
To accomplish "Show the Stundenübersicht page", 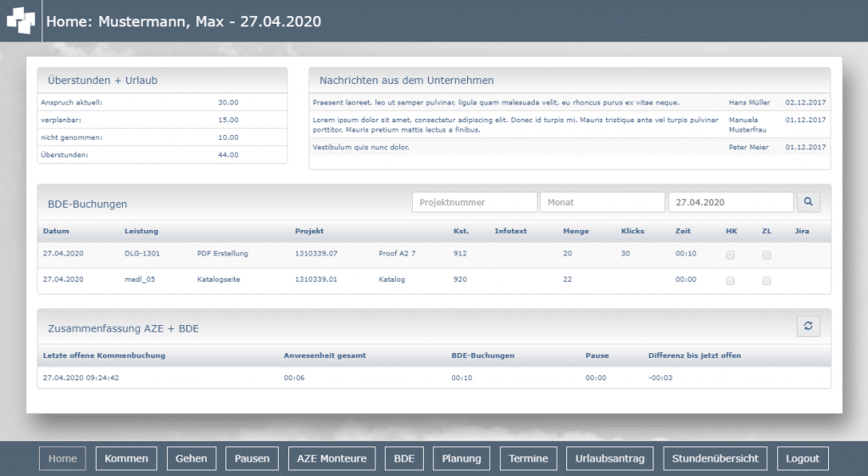I will (x=715, y=458).
